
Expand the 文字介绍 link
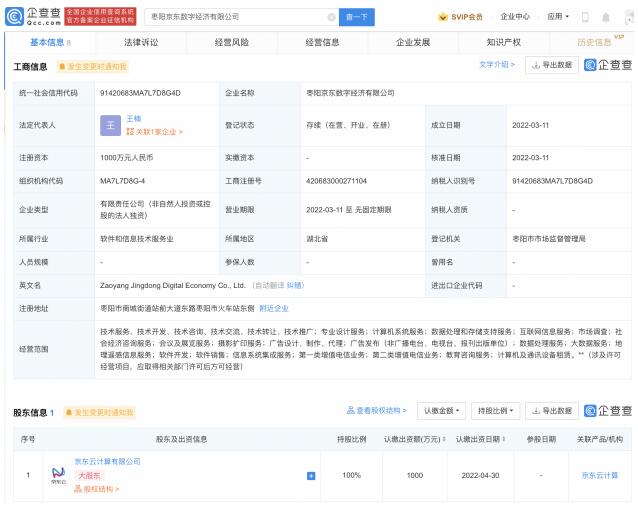[497, 65]
